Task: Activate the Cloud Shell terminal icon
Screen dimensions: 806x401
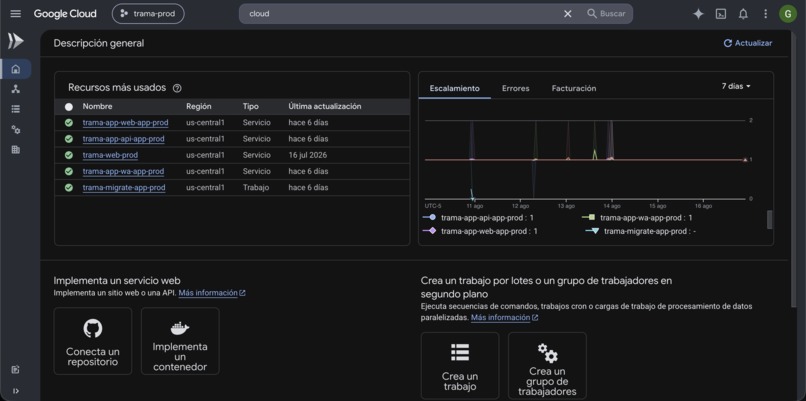Action: [721, 14]
